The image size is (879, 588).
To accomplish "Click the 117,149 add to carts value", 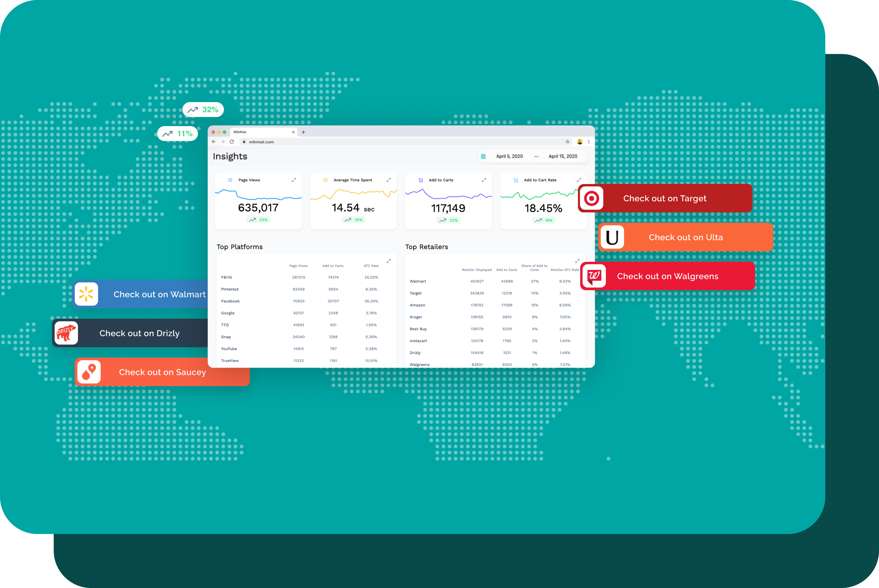I will 448,208.
